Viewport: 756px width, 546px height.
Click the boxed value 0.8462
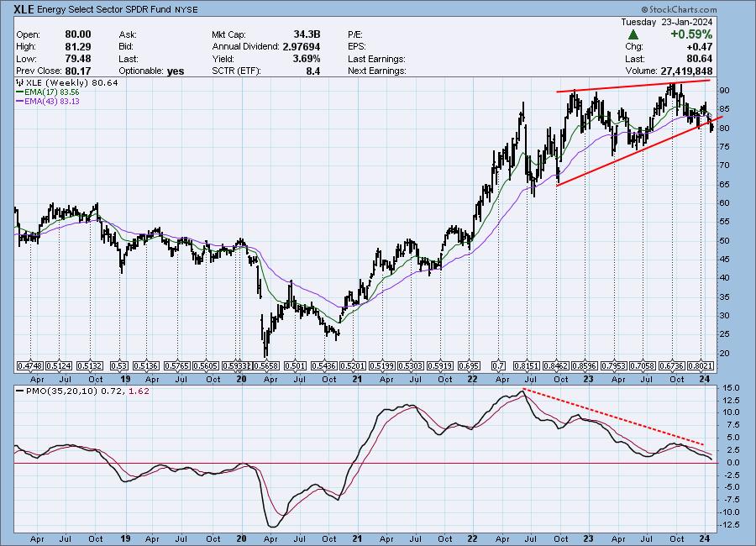click(x=555, y=366)
